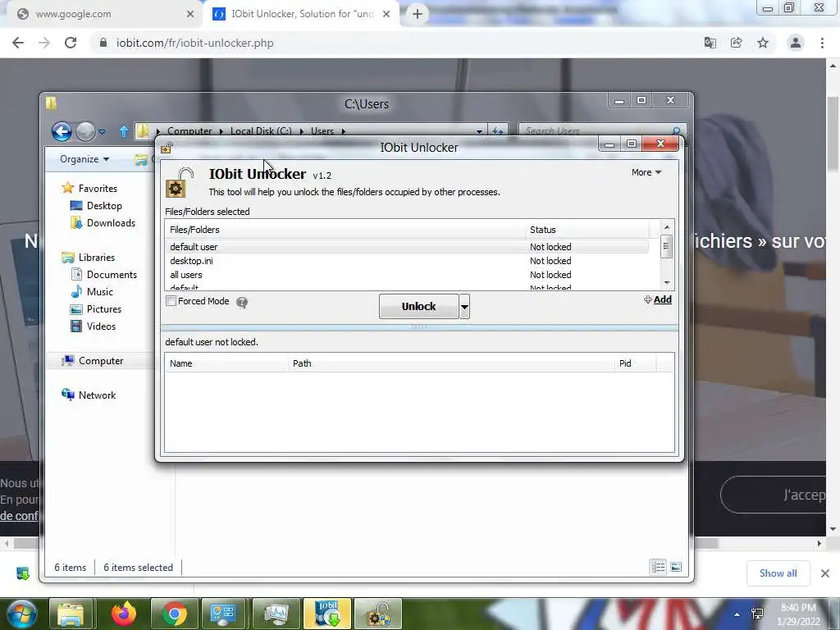Viewport: 840px width, 630px height.
Task: Open Documents library in sidebar
Action: (112, 274)
